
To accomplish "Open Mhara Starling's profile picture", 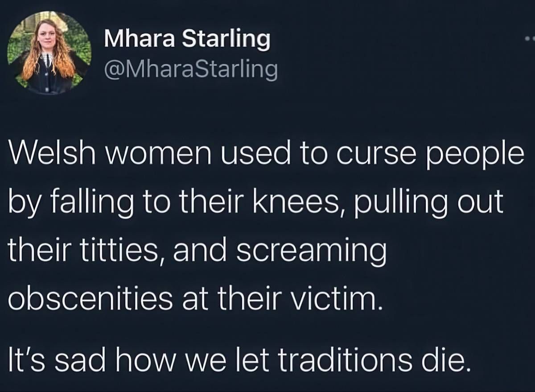I will [x=49, y=54].
